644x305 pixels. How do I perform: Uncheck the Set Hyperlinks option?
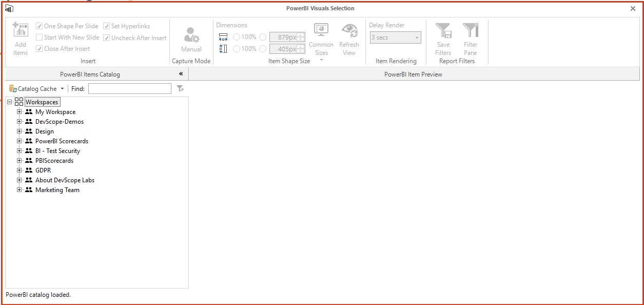(x=106, y=26)
